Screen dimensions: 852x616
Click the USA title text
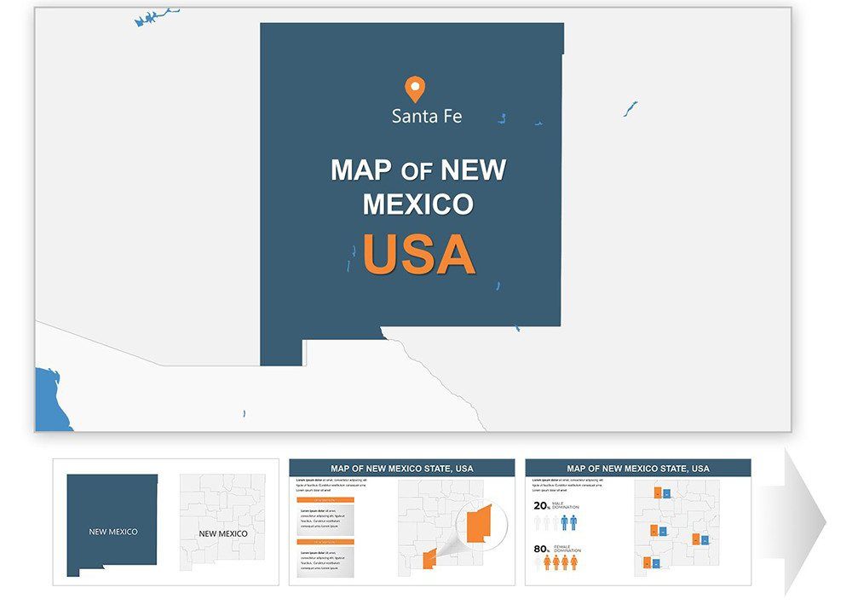pyautogui.click(x=417, y=253)
